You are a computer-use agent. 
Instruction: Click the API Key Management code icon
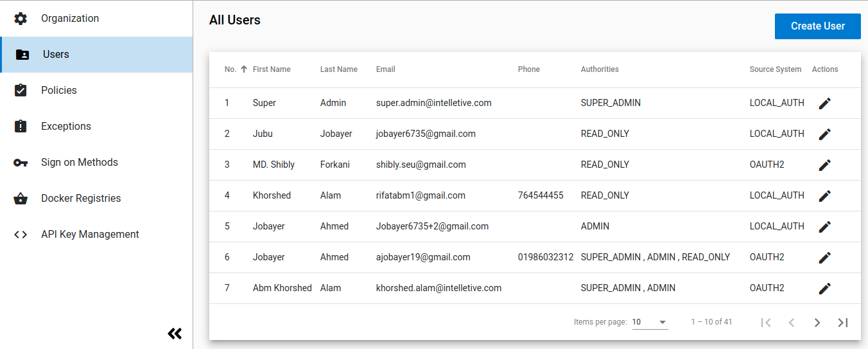coord(21,235)
